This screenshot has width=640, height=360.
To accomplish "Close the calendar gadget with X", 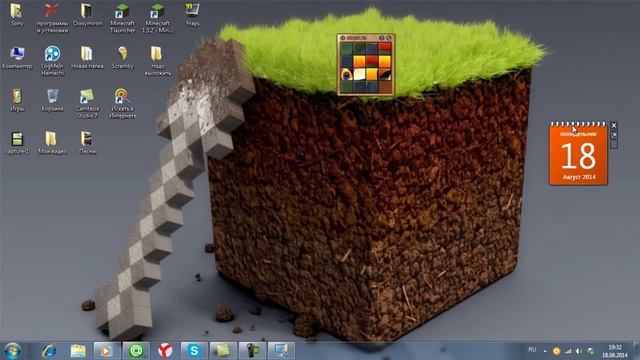I will 614,125.
